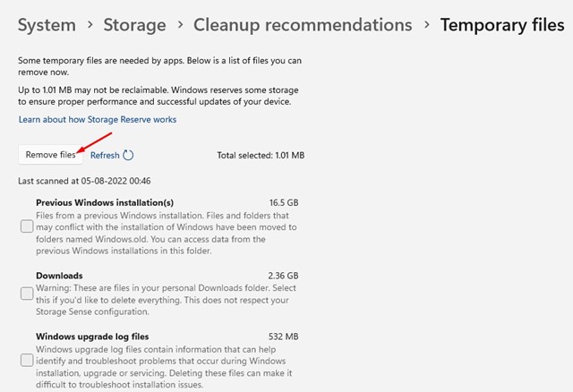Click the chevron after Storage breadcrumb

[179, 25]
